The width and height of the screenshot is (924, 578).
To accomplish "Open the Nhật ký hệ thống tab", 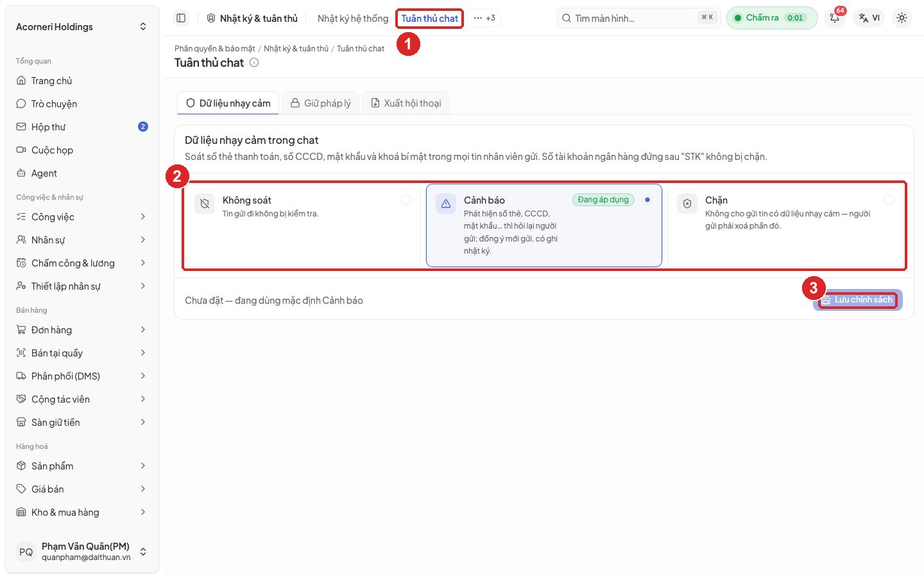I will click(x=353, y=19).
